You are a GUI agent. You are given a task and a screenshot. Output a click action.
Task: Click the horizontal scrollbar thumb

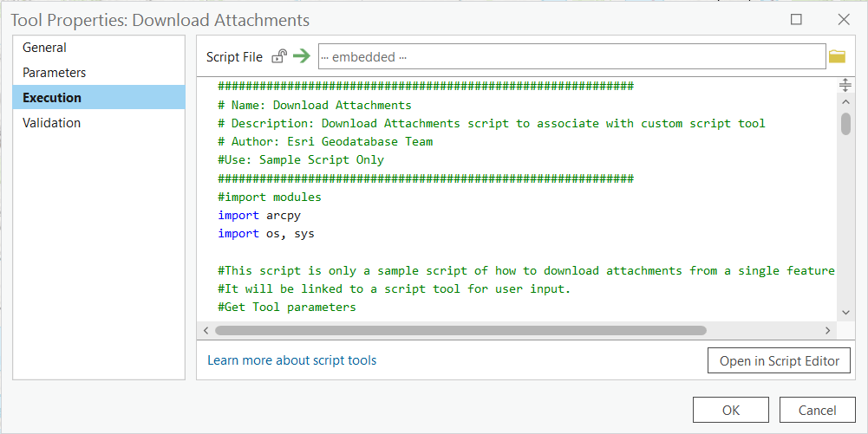(460, 331)
